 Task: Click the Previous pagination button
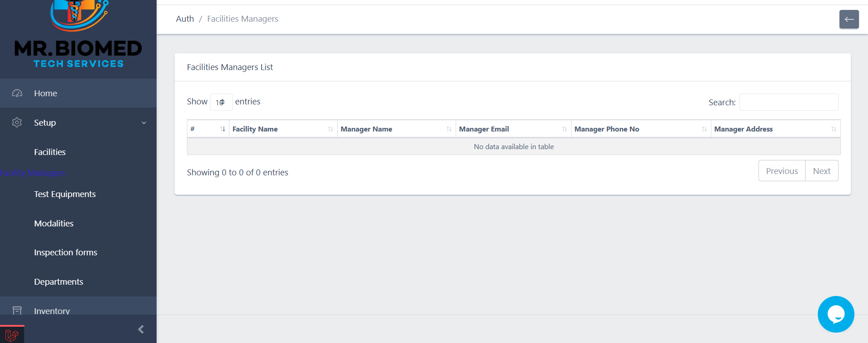point(782,171)
